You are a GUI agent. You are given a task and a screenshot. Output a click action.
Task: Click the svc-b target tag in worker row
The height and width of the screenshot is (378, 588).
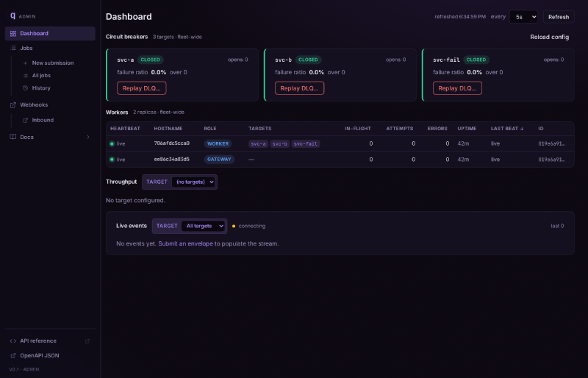(280, 143)
